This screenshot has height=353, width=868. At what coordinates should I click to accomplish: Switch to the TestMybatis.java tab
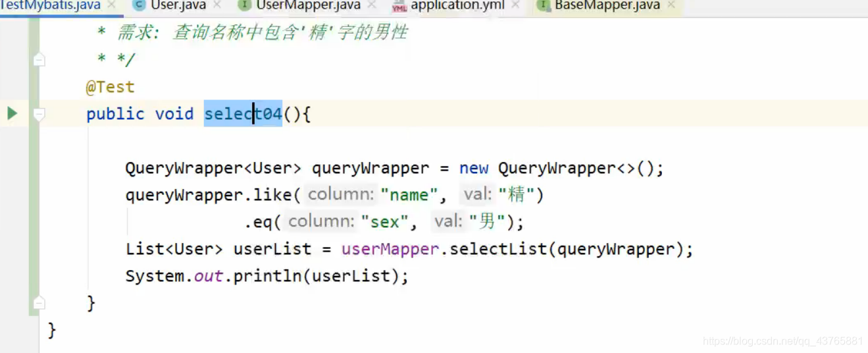pyautogui.click(x=50, y=6)
